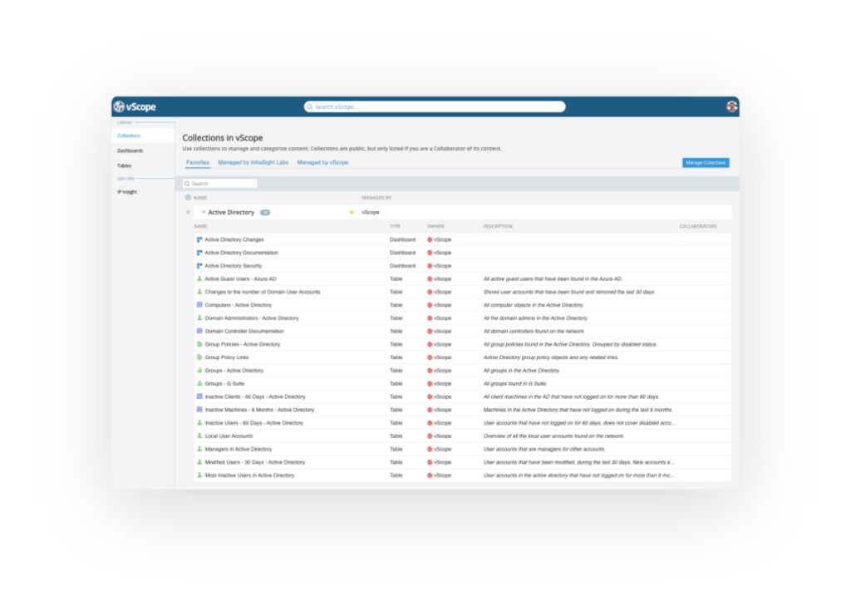
Task: Open Group Policy Links table name
Action: pos(226,357)
